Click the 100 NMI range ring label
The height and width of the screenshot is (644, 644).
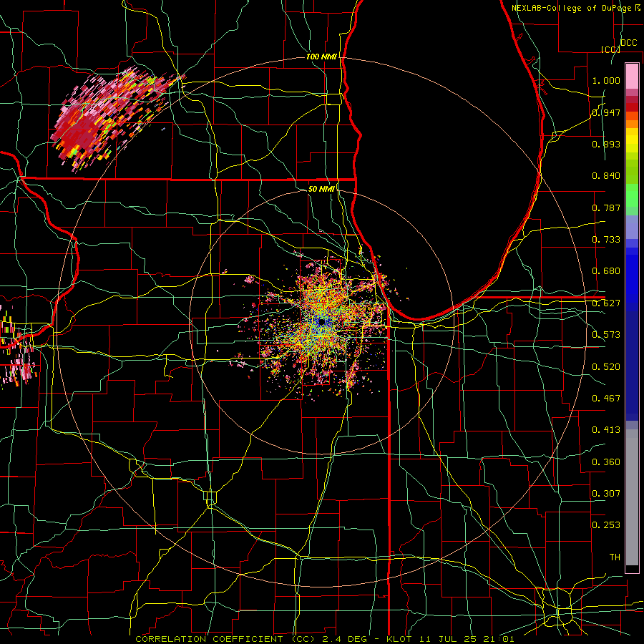click(321, 57)
